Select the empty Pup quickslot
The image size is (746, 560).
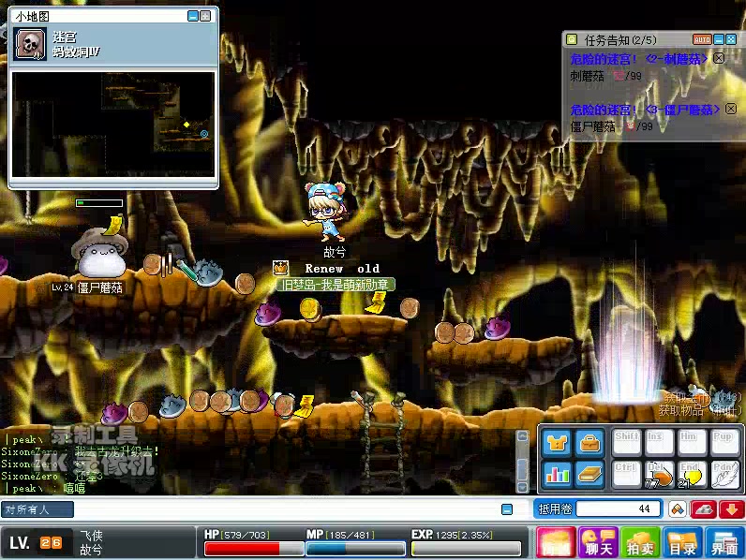coord(724,443)
